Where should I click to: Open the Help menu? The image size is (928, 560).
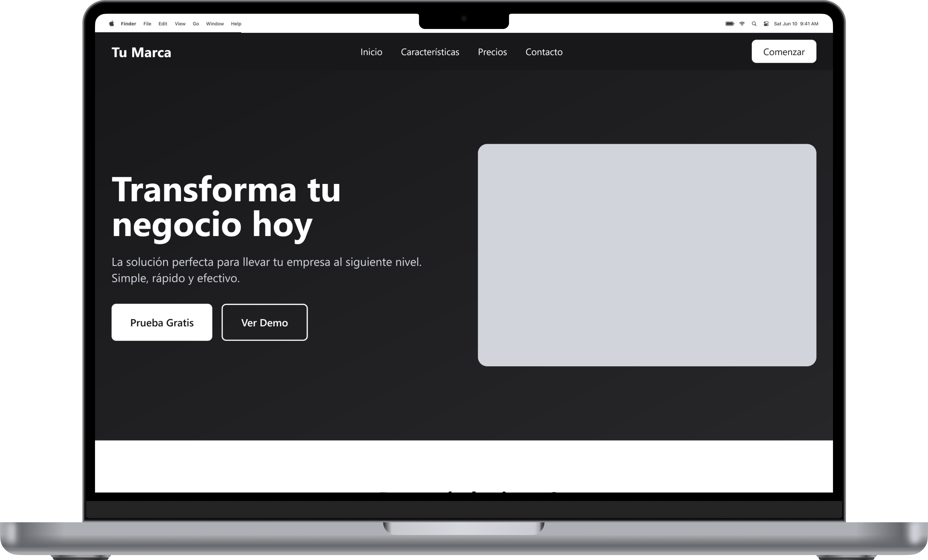click(x=236, y=24)
